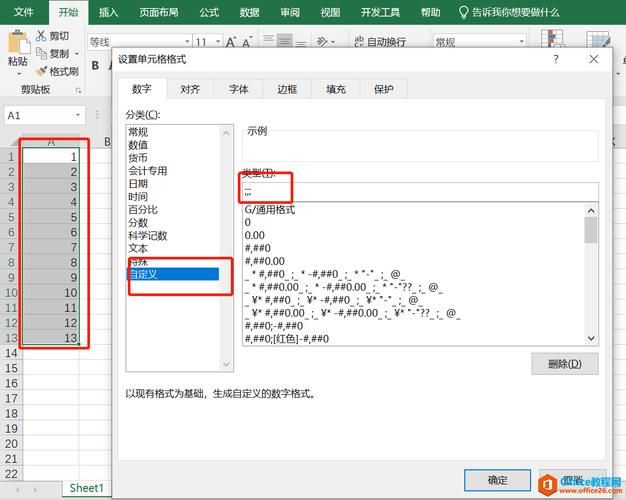Viewport: 626px width, 500px height.
Task: Select category 百分比 in list
Action: [x=143, y=210]
